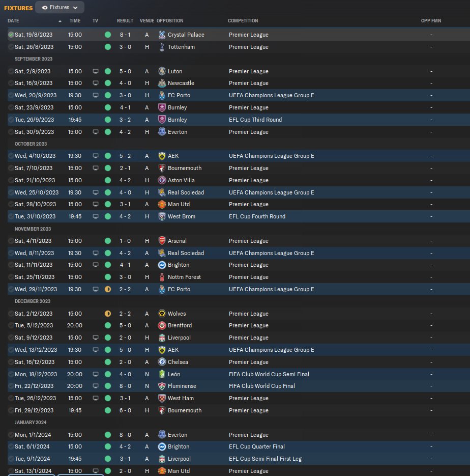The image size is (470, 476).
Task: Click FC Porto badge on 20/9/2023 row
Action: coord(162,95)
